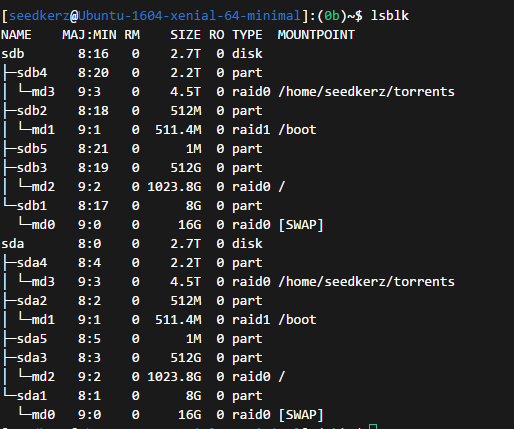514x429 pixels.
Task: Click the 2.2T size in the sdb4 row
Action: click(x=186, y=73)
